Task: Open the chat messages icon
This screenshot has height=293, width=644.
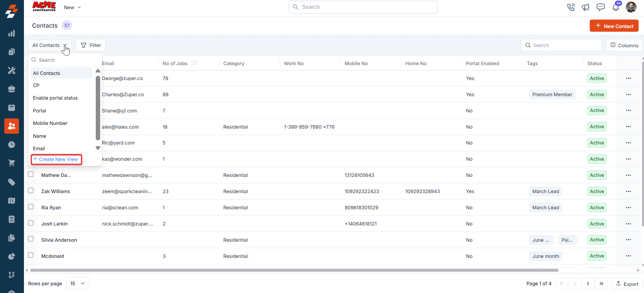Action: pos(601,7)
